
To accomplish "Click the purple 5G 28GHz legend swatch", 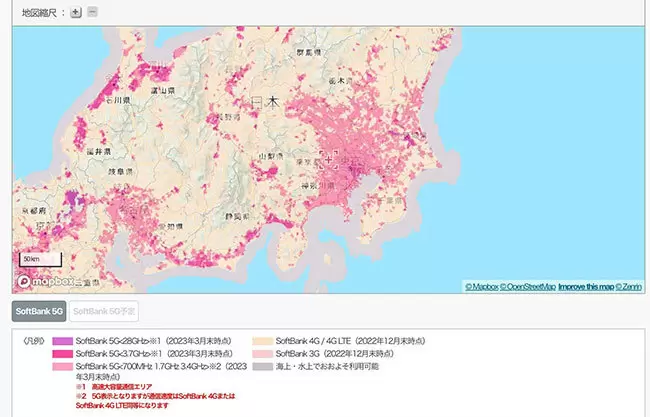I will point(63,341).
